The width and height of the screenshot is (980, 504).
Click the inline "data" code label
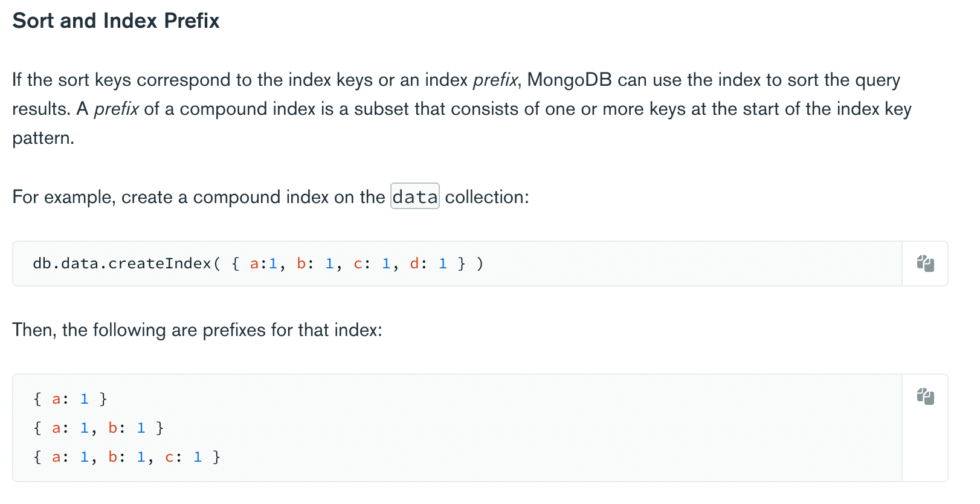point(415,196)
